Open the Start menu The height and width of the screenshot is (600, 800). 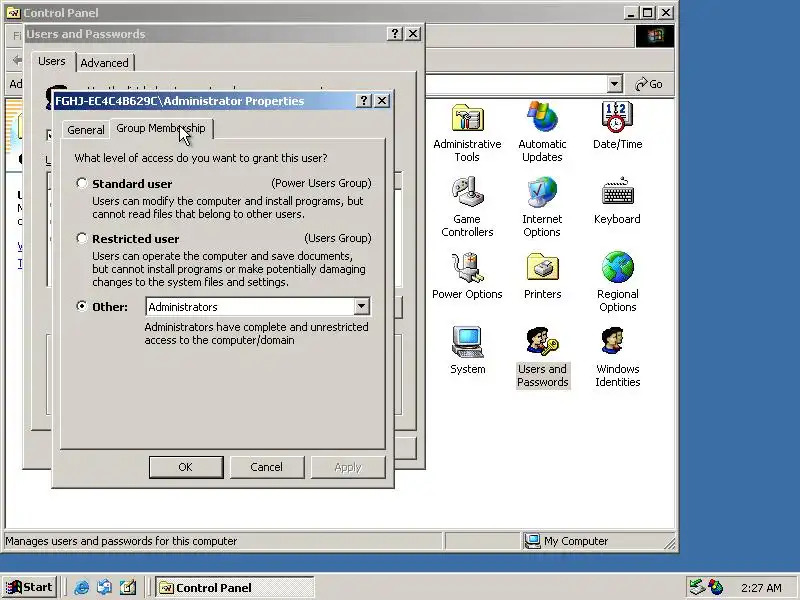(x=30, y=587)
